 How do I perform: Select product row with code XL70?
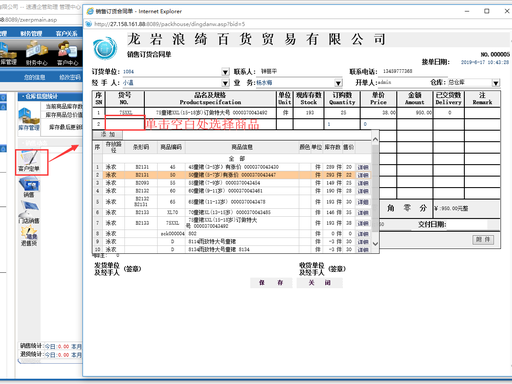232,213
